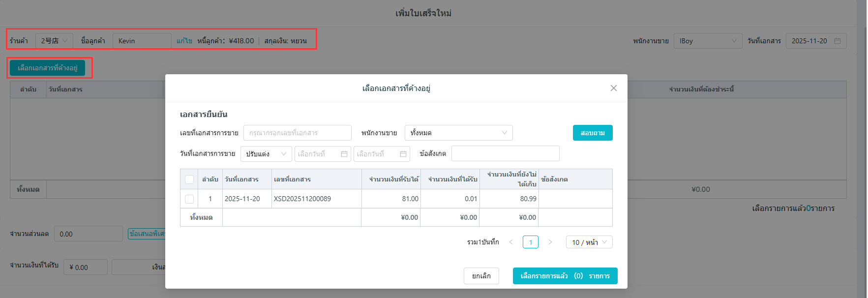Select page 1 in pagination

tap(530, 242)
